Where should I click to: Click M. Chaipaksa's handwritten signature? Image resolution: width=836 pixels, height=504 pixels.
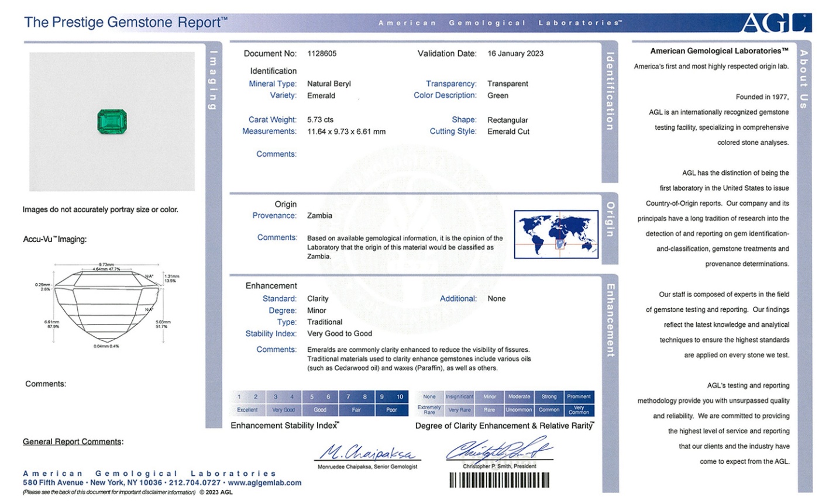(368, 452)
